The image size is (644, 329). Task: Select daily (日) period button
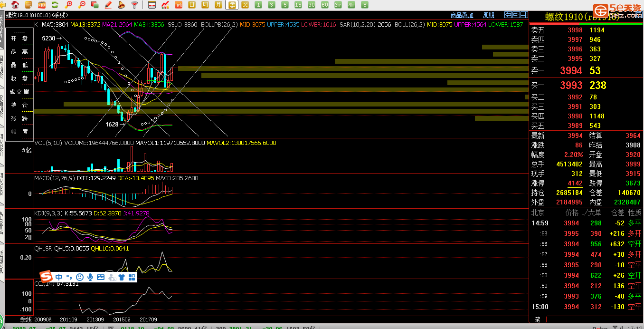coord(192,5)
